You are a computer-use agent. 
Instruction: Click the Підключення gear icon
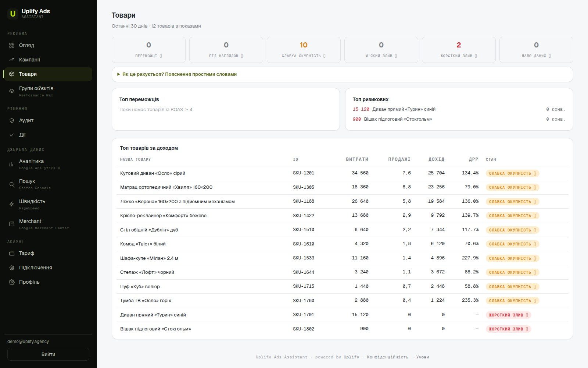[12, 268]
